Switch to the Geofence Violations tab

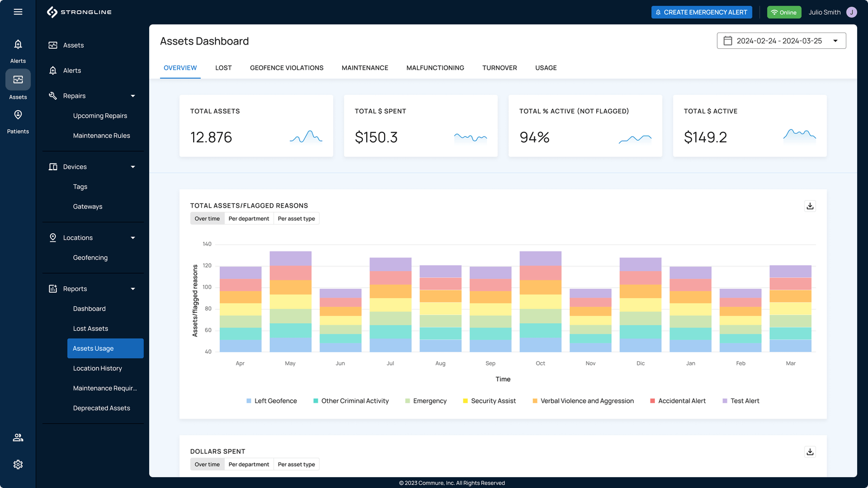pyautogui.click(x=286, y=68)
